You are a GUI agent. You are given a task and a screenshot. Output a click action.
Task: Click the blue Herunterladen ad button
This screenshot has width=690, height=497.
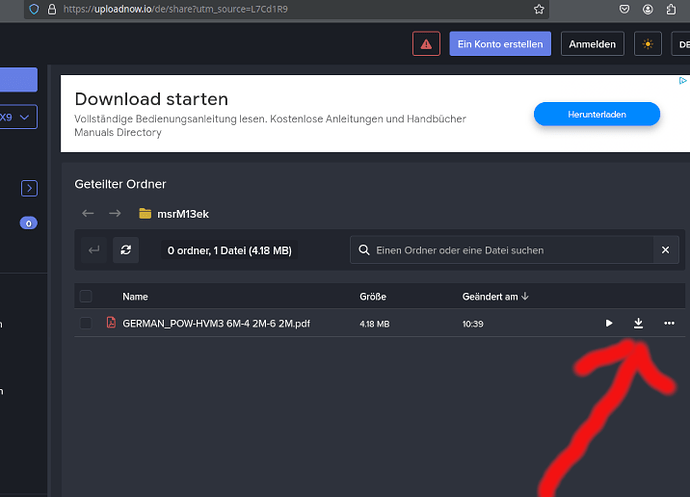tap(597, 114)
